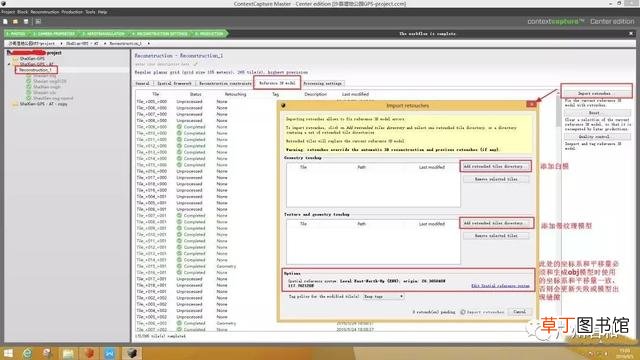Click Path column header in Geometry touchup list

(361, 167)
